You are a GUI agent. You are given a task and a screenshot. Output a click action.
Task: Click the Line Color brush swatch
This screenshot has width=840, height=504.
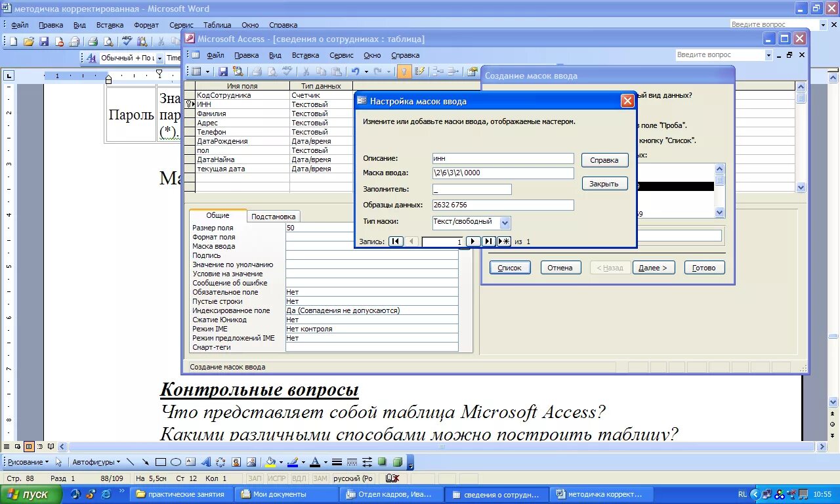click(293, 462)
